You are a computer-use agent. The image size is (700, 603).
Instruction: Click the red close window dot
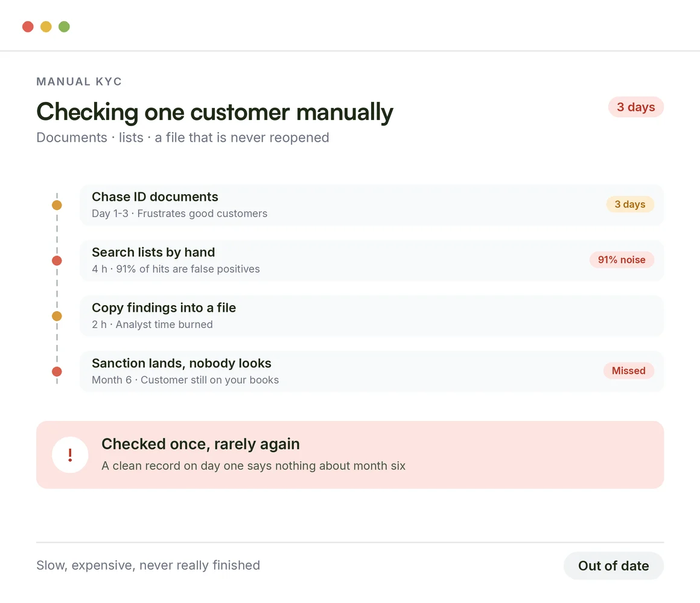pyautogui.click(x=28, y=27)
